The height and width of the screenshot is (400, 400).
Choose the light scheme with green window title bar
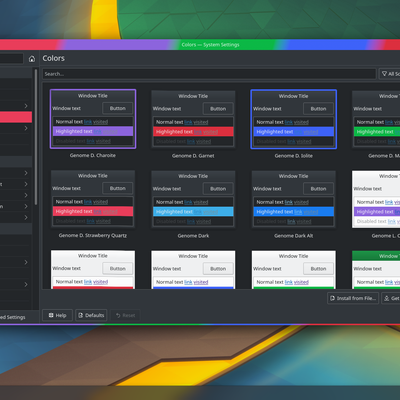pos(376,269)
